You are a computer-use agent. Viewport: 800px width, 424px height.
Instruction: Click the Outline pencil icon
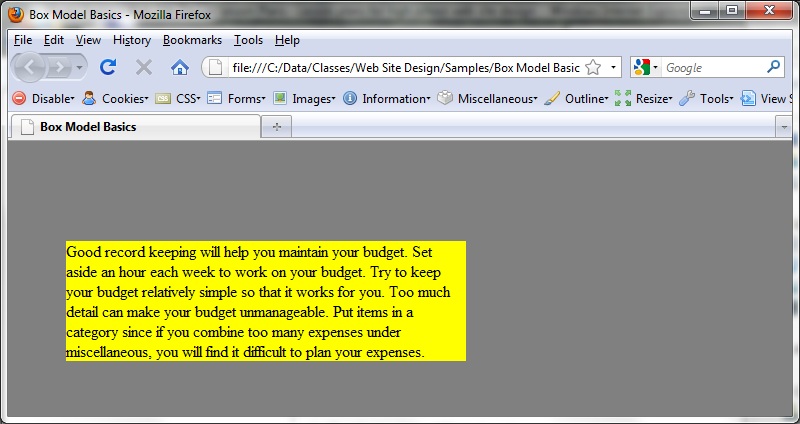[552, 98]
